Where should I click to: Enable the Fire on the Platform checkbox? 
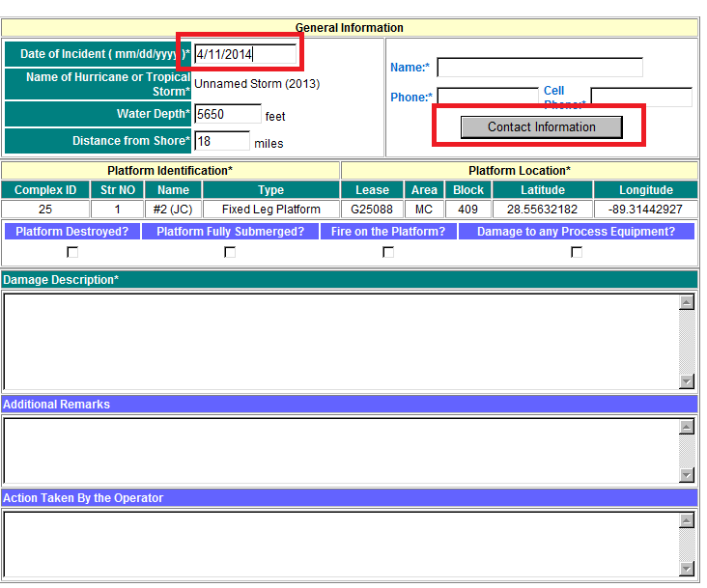388,252
